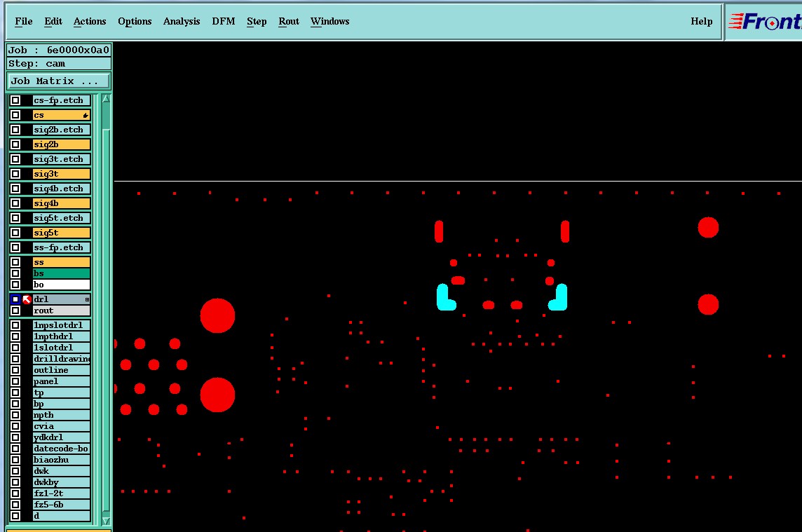The height and width of the screenshot is (532, 802).
Task: Select the 1npslotdrl layer name
Action: tap(62, 325)
